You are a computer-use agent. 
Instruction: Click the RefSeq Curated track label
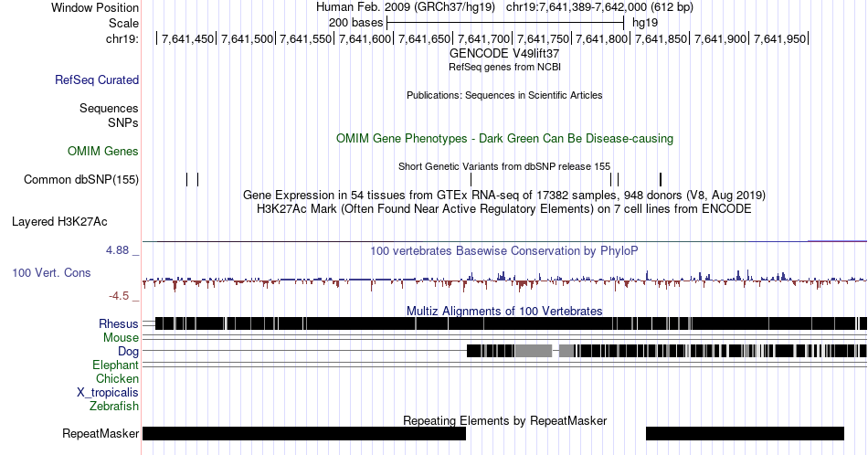coord(97,79)
